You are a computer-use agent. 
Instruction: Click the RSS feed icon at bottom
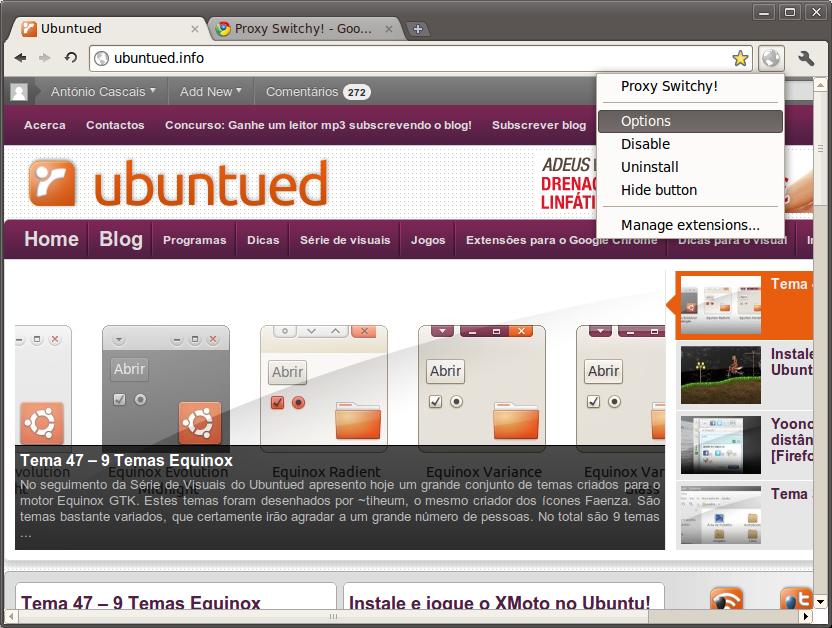coord(726,598)
